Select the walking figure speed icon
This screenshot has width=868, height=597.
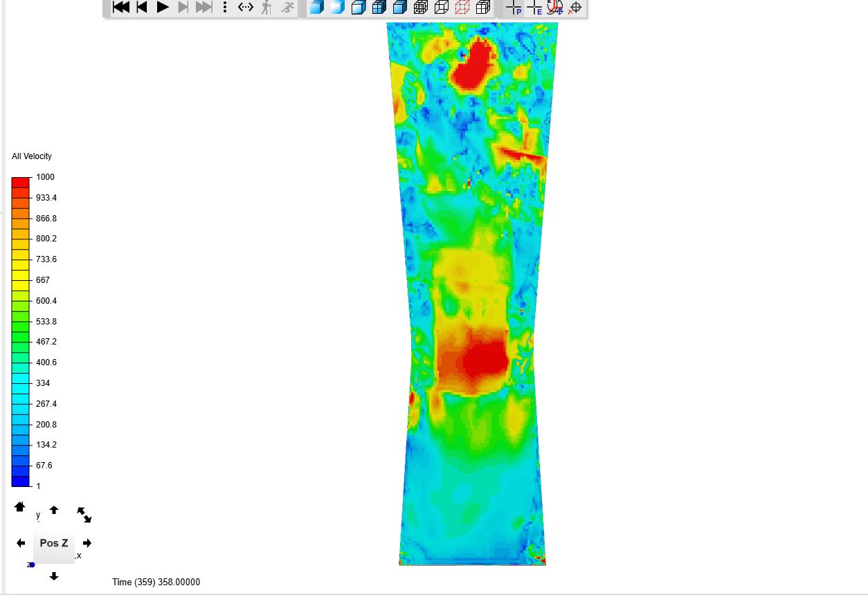coord(266,8)
